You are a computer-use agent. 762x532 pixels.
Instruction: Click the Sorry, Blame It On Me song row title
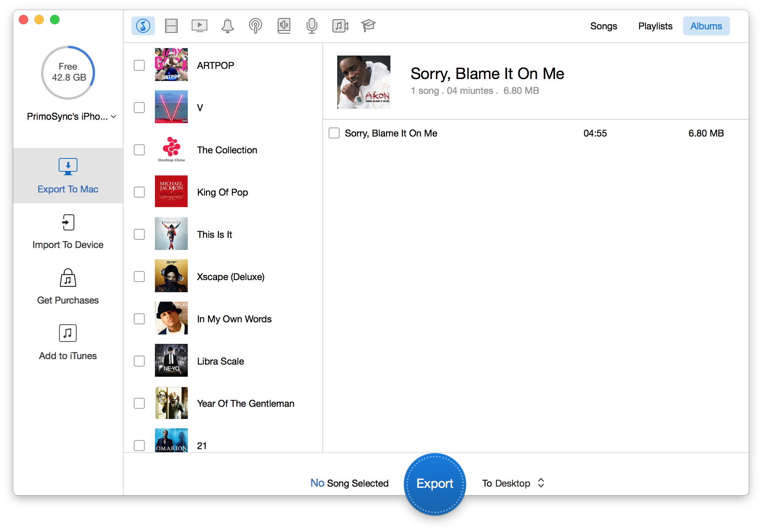391,133
